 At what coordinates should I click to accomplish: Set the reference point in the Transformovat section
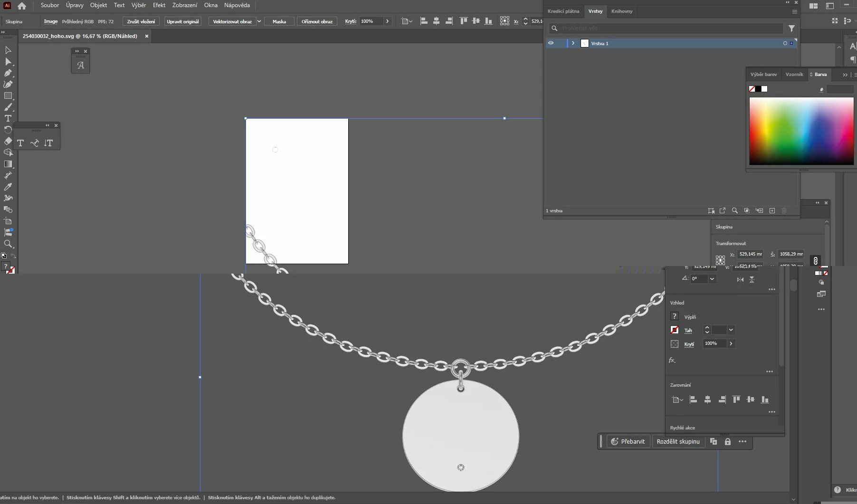(x=720, y=260)
